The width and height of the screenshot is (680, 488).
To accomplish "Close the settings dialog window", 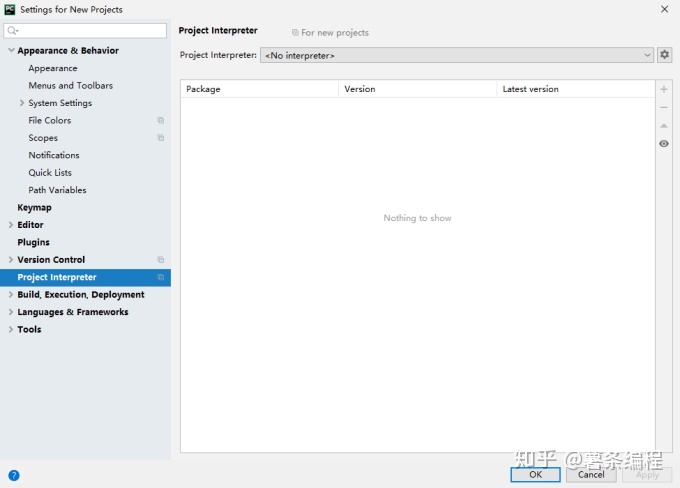I will [x=664, y=9].
